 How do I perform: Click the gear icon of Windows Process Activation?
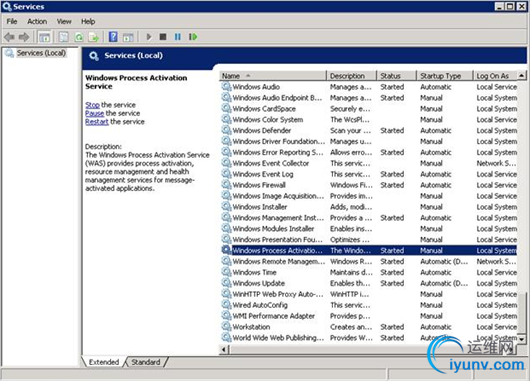pos(226,250)
